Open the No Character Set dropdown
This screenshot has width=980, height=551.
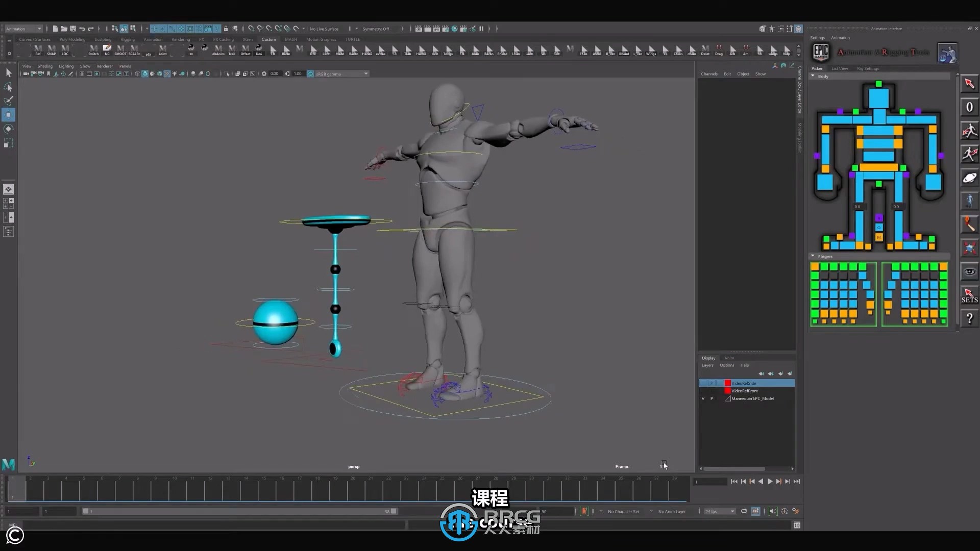623,511
